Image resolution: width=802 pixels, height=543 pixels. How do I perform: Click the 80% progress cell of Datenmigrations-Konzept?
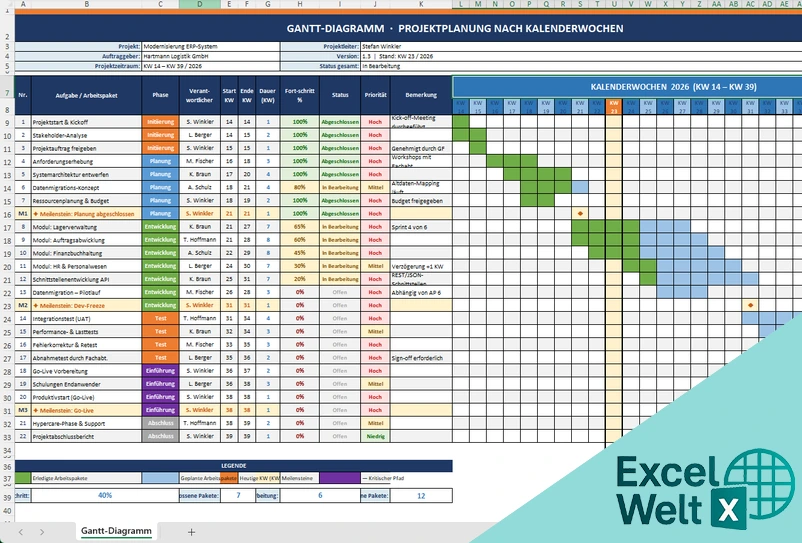pyautogui.click(x=299, y=188)
